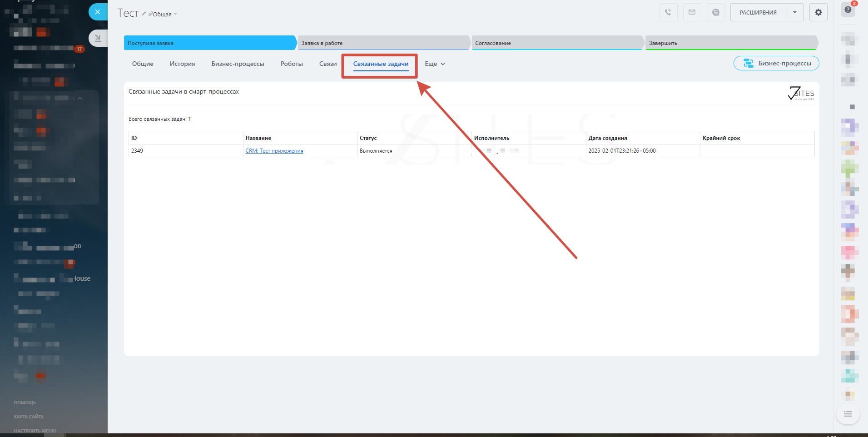Open settings via the gear icon
The height and width of the screenshot is (437, 868).
(x=818, y=12)
